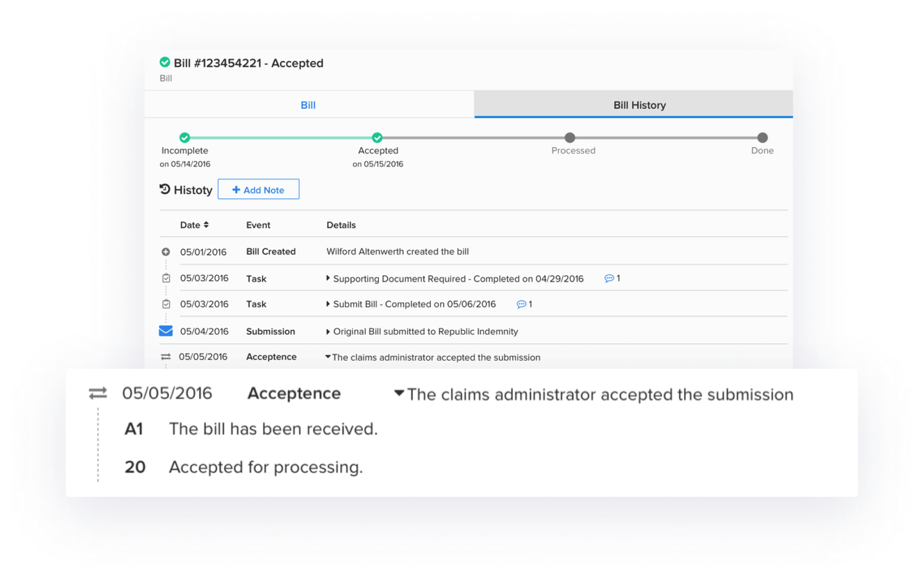Click 'Accepted for processing.' text

click(x=266, y=467)
